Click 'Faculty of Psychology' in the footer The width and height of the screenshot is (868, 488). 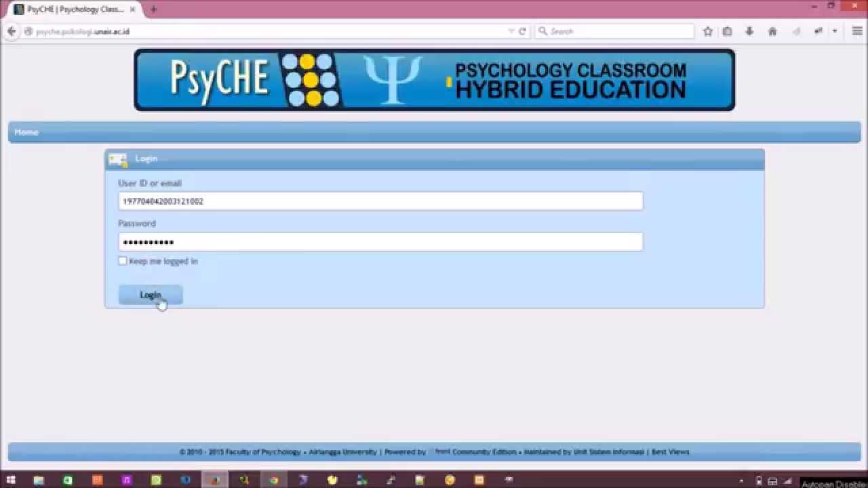[263, 452]
